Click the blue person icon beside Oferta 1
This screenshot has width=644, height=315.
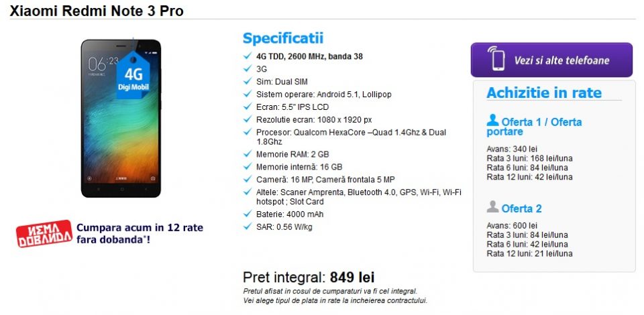pyautogui.click(x=493, y=121)
